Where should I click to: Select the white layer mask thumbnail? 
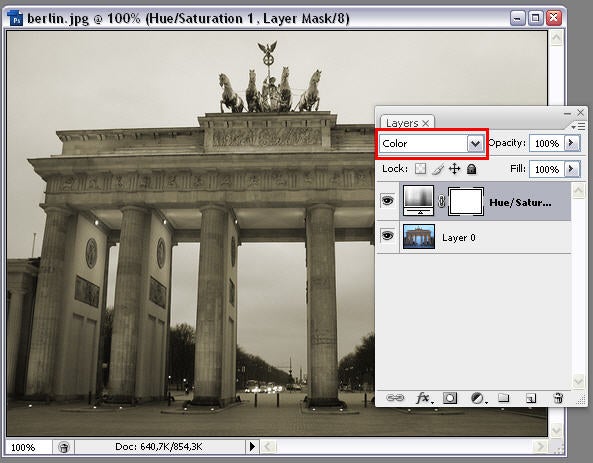click(x=466, y=202)
